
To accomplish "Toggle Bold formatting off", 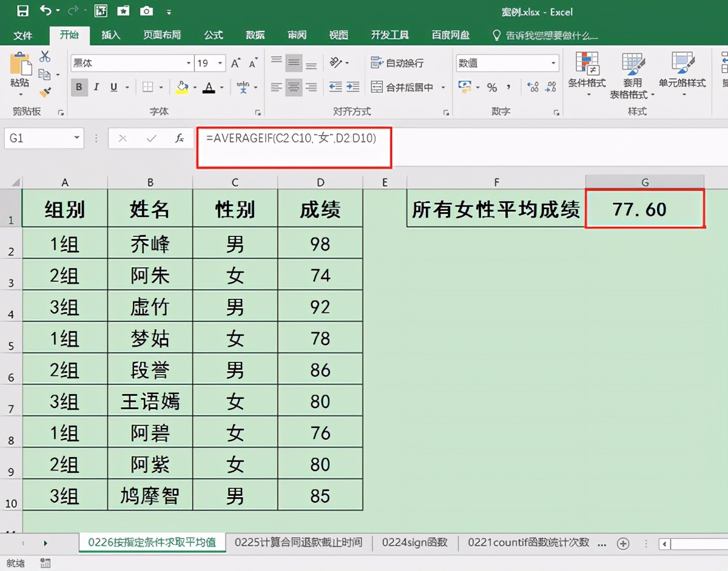I will (x=79, y=87).
